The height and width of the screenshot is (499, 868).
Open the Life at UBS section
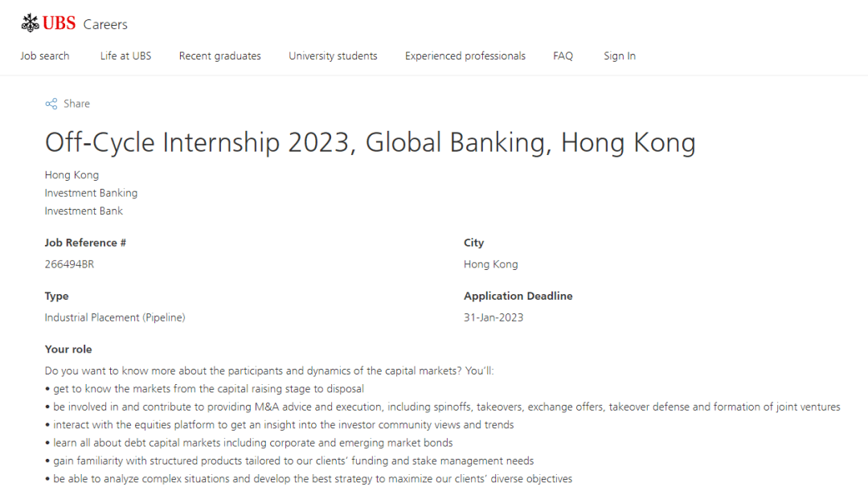click(125, 55)
